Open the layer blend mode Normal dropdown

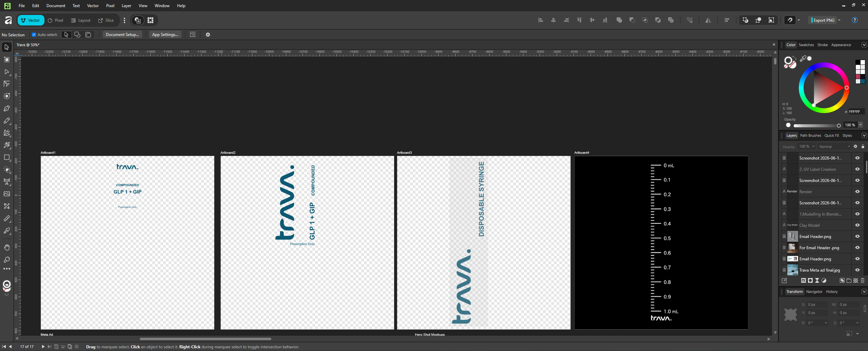point(835,147)
